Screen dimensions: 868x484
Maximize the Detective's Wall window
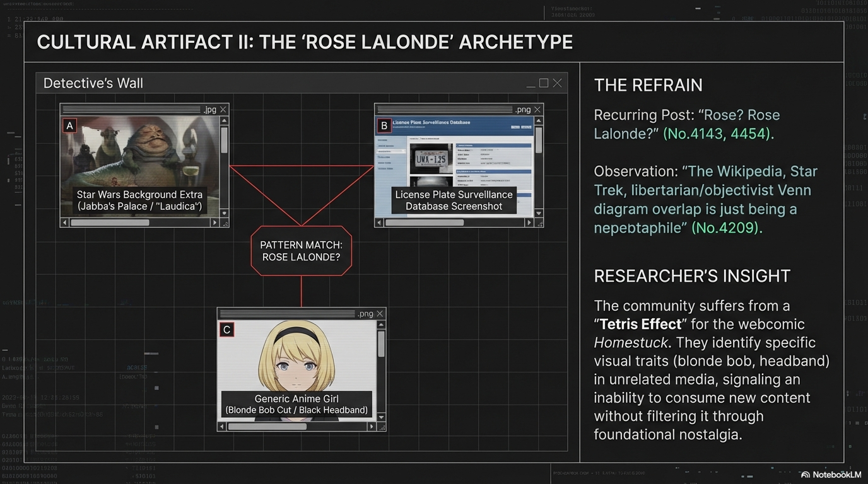(x=543, y=83)
